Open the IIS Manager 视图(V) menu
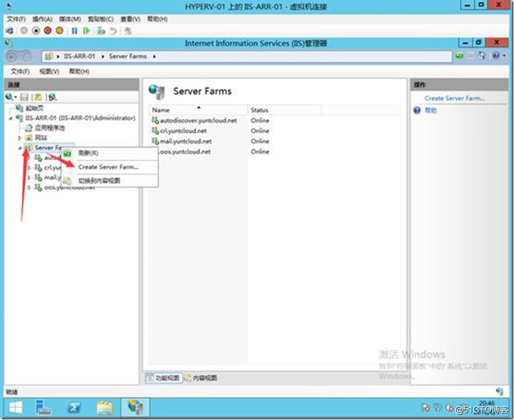This screenshot has height=420, width=514. click(x=49, y=71)
